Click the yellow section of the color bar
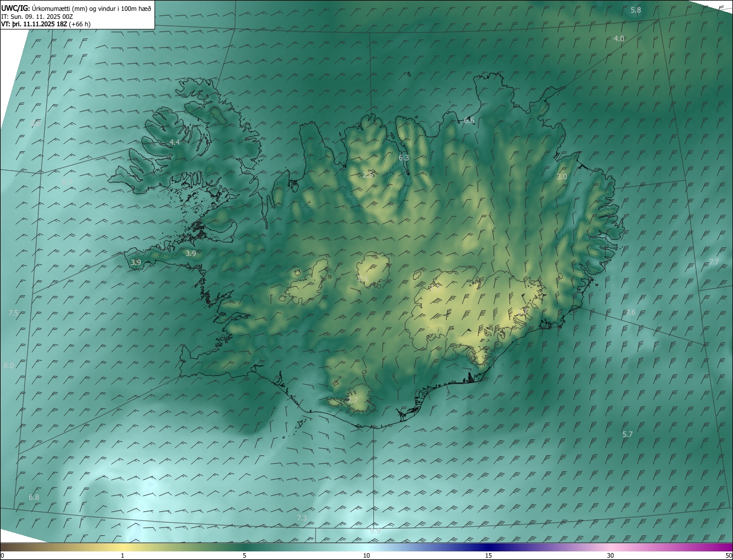733x560 pixels. (123, 547)
